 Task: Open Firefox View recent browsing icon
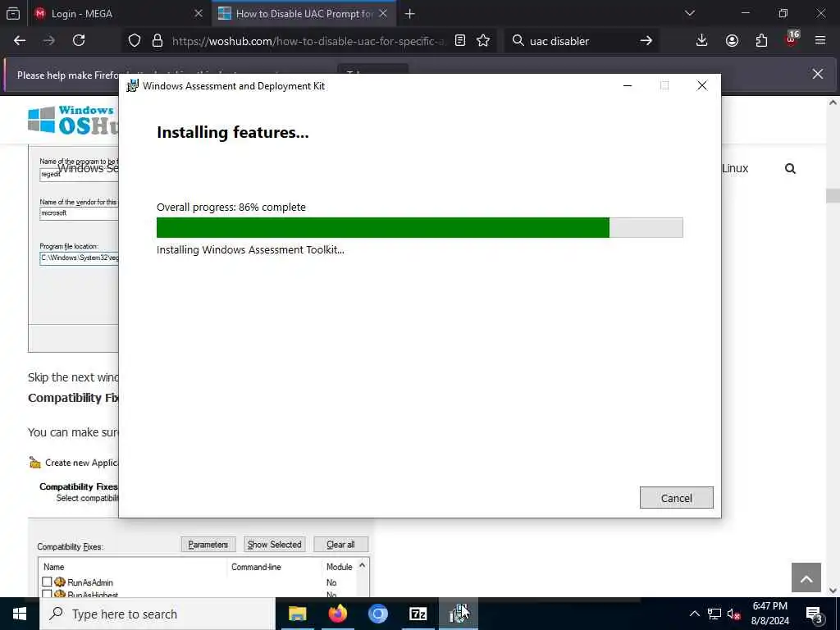pos(13,14)
